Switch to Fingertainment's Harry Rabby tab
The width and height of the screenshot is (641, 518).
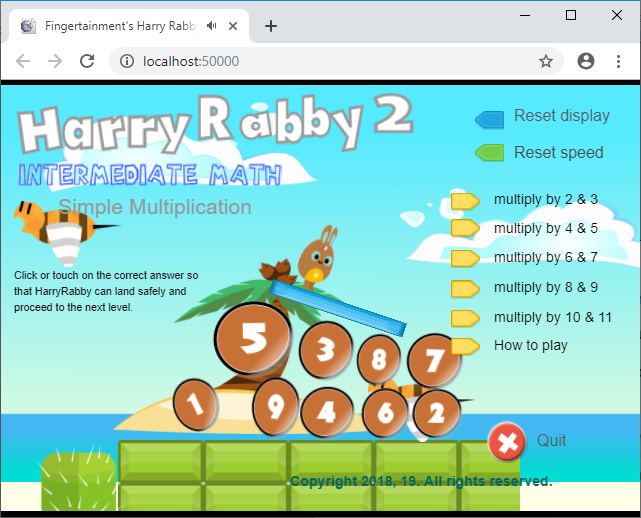tap(129, 26)
